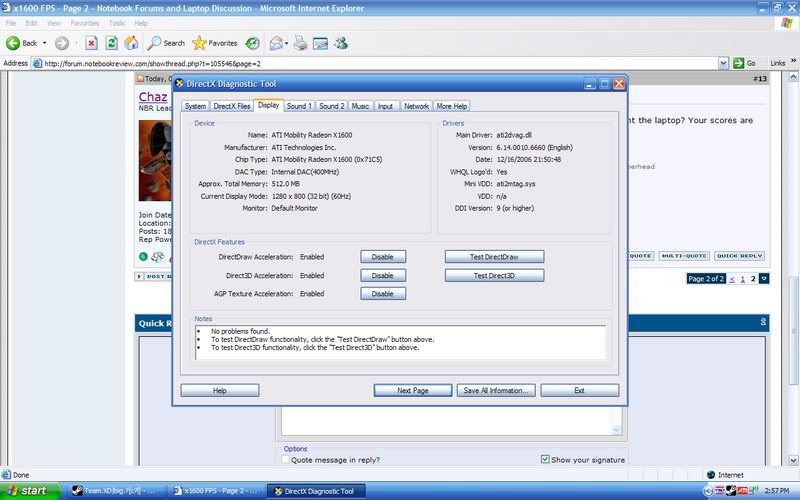Click the Edit page toolbar icon
Screen dimensions: 800x500
click(320, 43)
